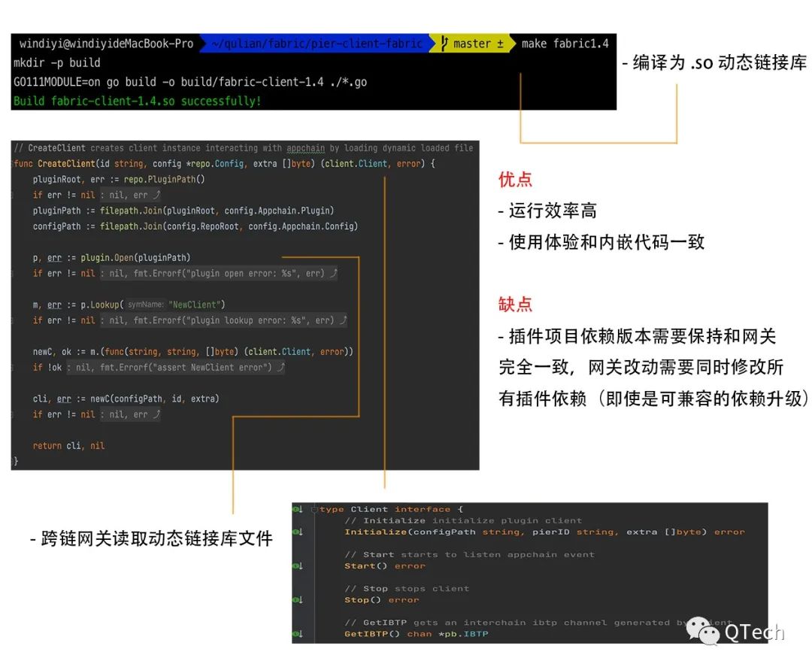Click the 'GO111MODULE=on go build' terminal line
Screen dimensions: 812x670
coord(190,82)
